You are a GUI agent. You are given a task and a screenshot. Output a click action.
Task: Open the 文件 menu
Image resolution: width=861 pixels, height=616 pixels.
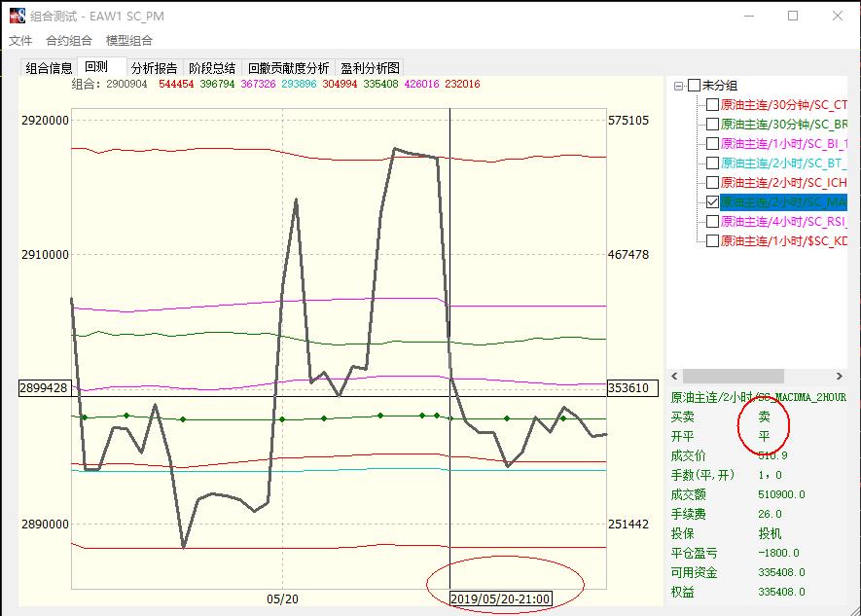(20, 40)
